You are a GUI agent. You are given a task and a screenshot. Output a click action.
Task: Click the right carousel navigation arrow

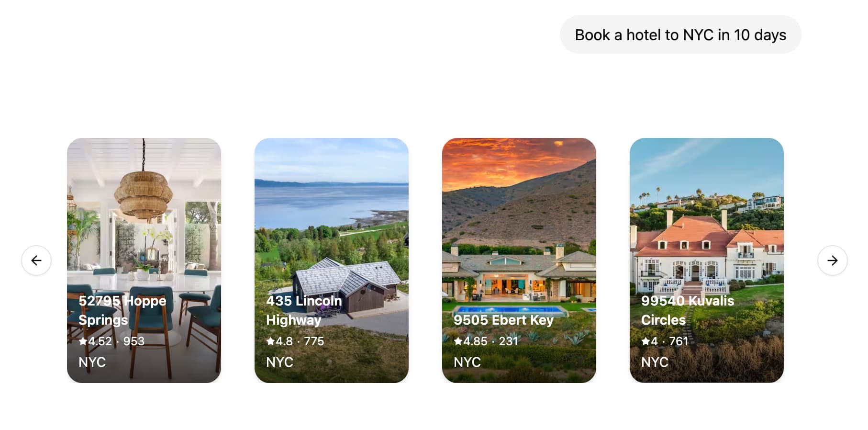832,260
